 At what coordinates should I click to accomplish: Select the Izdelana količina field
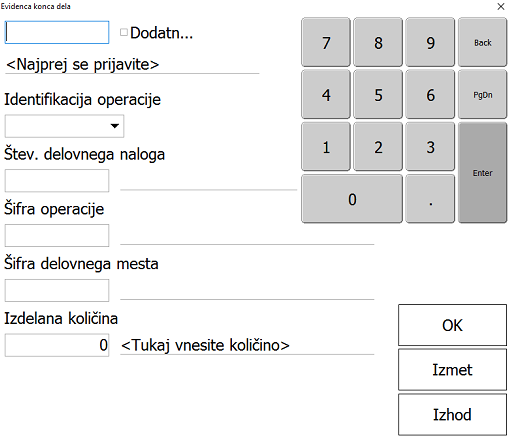coord(57,345)
